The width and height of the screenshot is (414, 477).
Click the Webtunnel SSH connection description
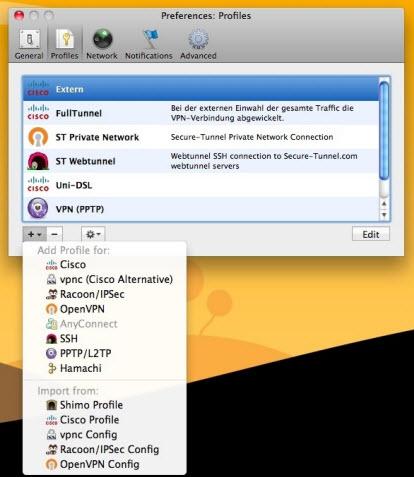coord(264,161)
